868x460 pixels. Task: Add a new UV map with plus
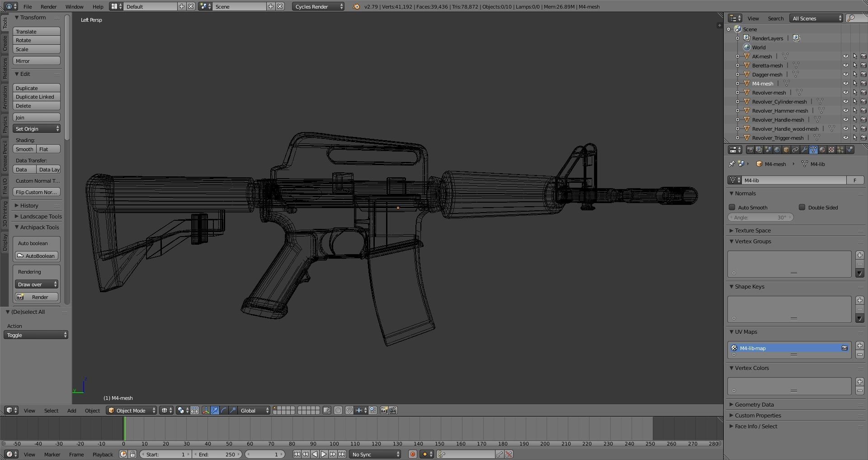[x=860, y=346]
